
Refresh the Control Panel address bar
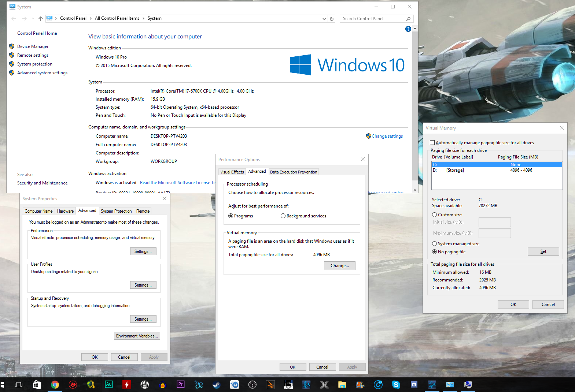click(332, 19)
